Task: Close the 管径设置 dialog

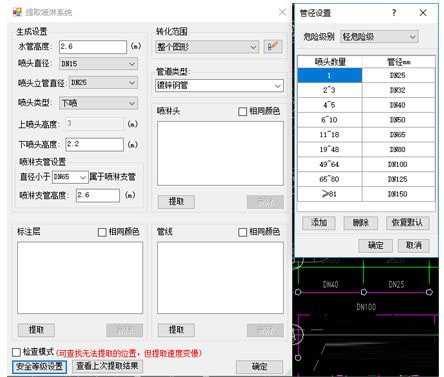Action: (x=423, y=13)
